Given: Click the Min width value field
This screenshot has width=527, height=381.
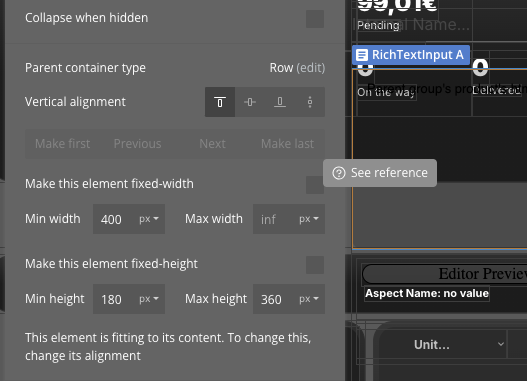Looking at the screenshot, I should coord(115,219).
